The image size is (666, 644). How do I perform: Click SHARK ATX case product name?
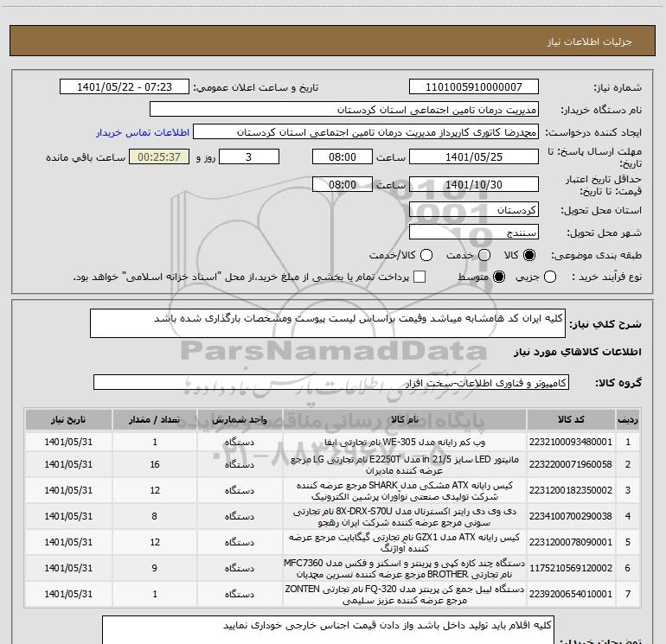pos(405,491)
